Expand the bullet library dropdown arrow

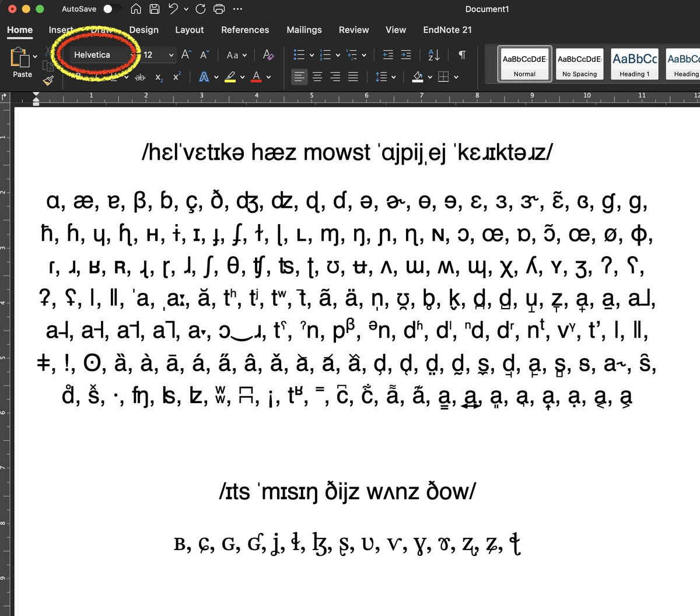(x=311, y=55)
